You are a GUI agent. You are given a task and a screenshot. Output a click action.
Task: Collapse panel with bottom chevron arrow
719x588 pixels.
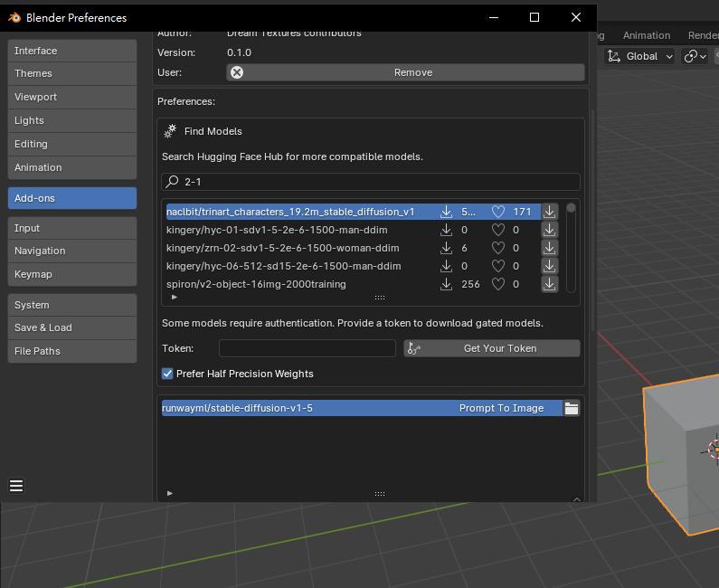577,499
